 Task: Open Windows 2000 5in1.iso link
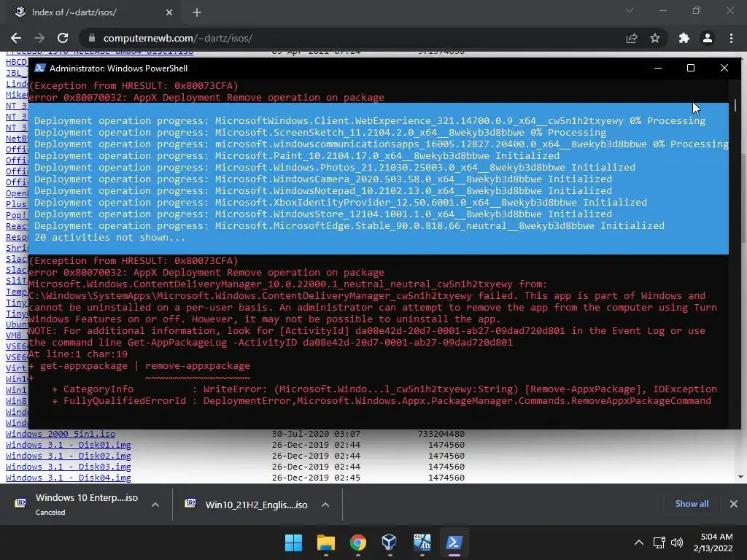tap(61, 434)
